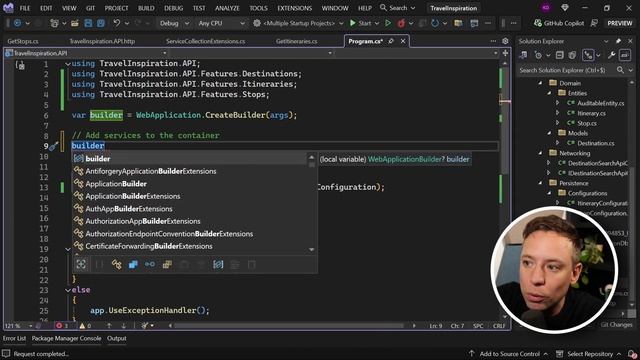Click Solution Explorer Show All Files icon
Viewport: 640px width, 360px height.
tap(572, 55)
